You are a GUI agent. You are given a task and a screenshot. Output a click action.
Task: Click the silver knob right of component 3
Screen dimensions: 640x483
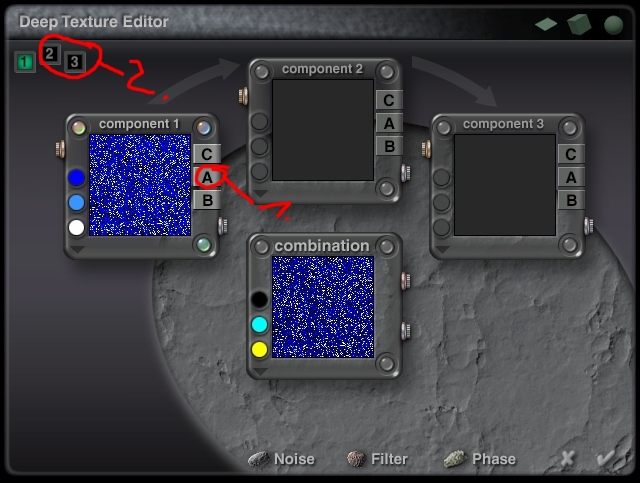(589, 226)
